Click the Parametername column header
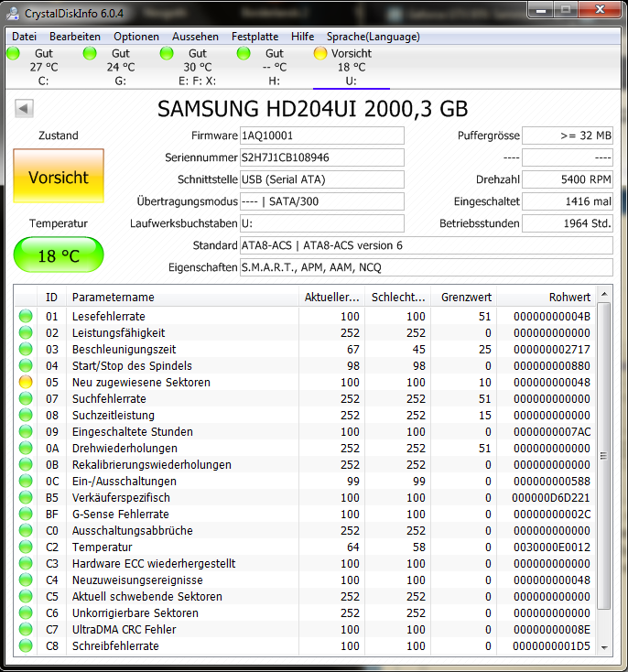Viewport: 628px width, 672px height. [182, 297]
